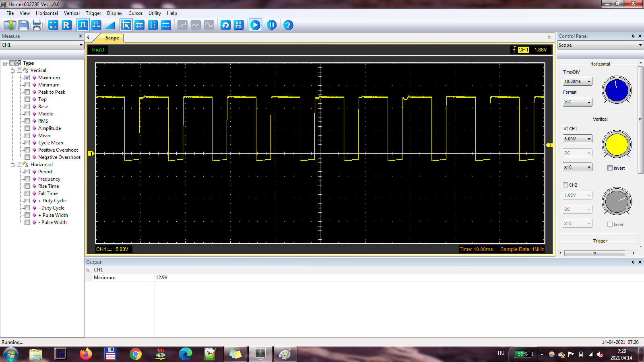Toggle the CH1 channel checkbox in Control Panel

565,129
